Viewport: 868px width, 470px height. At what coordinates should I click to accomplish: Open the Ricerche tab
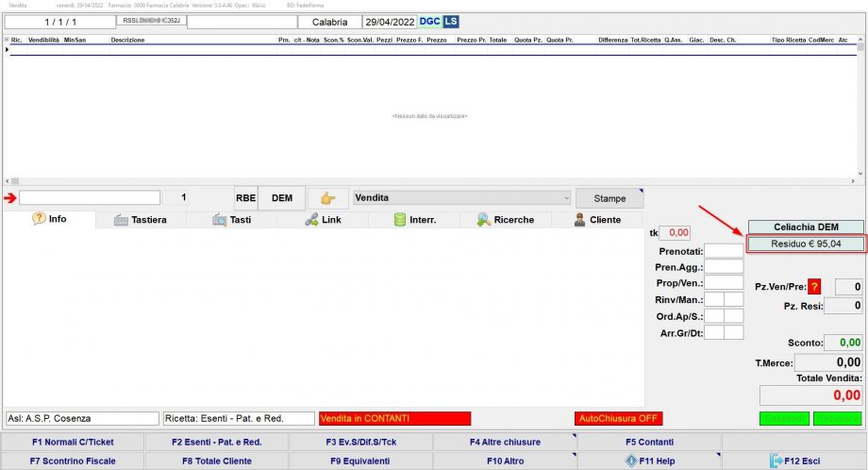[506, 220]
